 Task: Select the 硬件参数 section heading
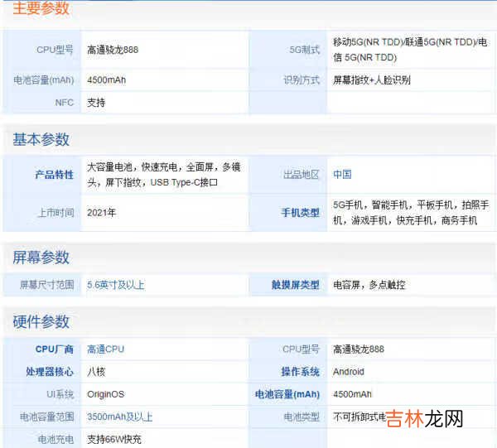pyautogui.click(x=41, y=322)
